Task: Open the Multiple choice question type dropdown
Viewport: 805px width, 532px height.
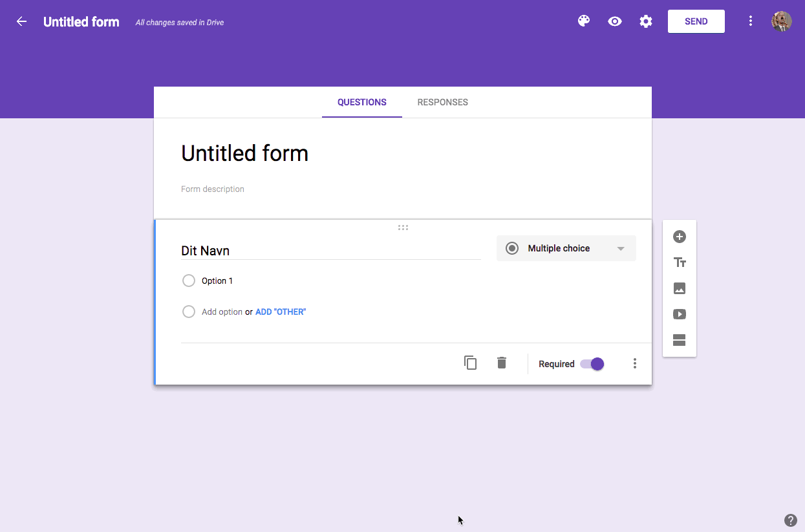Action: point(566,248)
